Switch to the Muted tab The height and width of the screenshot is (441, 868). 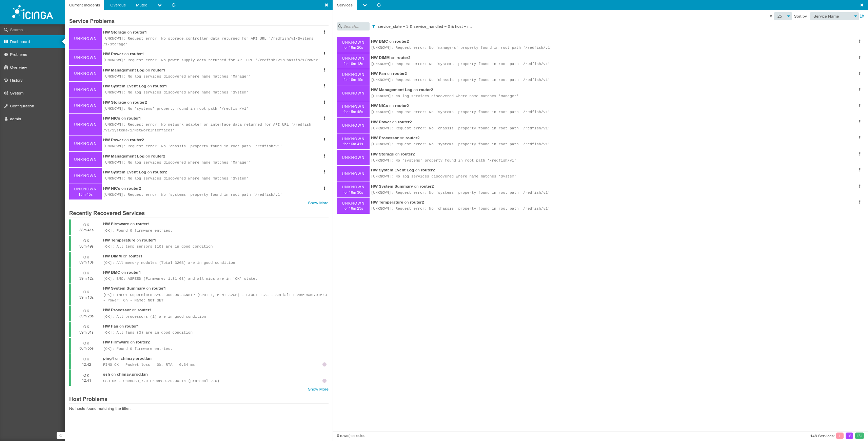tap(141, 5)
